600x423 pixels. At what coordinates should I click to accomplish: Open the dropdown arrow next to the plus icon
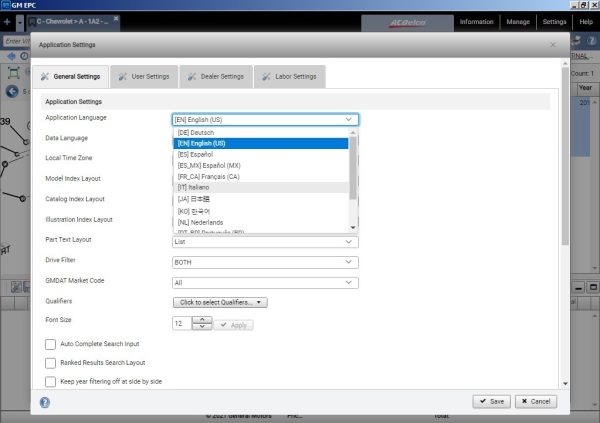coord(20,23)
